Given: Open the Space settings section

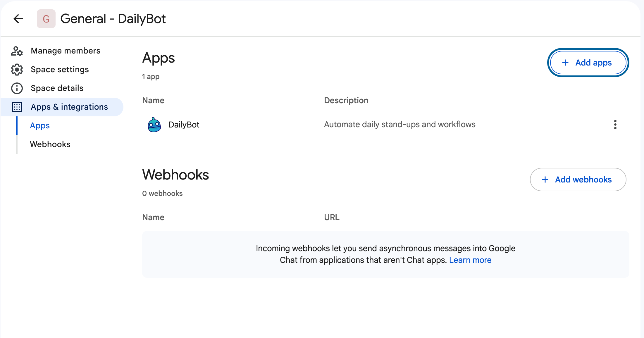Looking at the screenshot, I should tap(60, 70).
